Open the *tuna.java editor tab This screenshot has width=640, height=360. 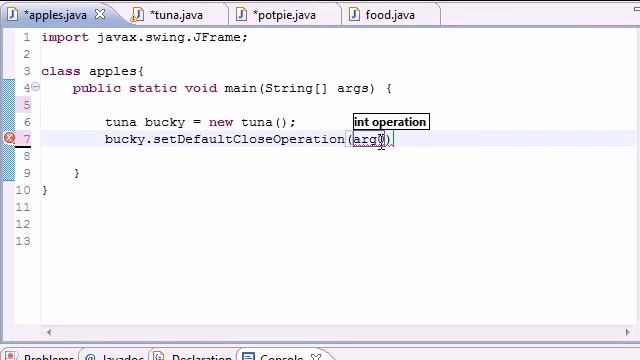click(x=176, y=15)
